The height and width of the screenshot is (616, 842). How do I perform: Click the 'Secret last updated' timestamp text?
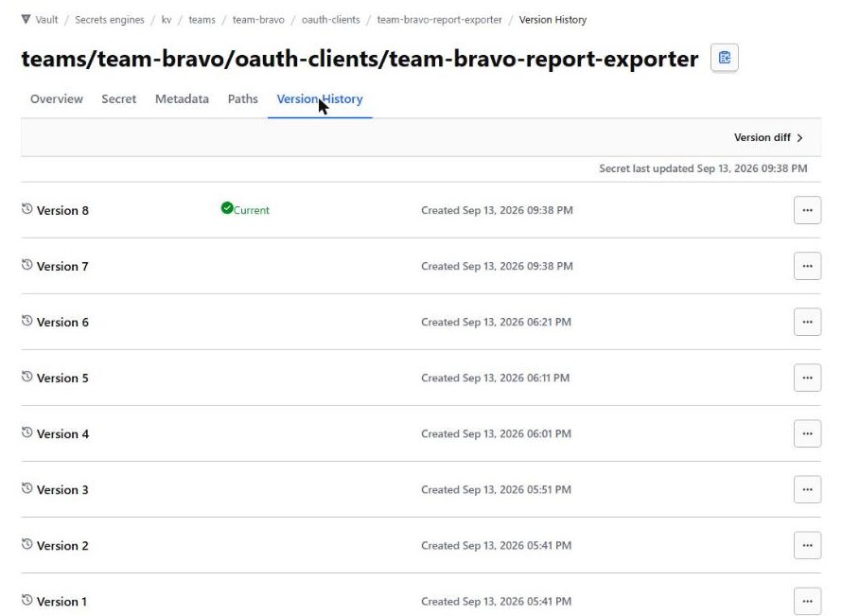coord(703,168)
